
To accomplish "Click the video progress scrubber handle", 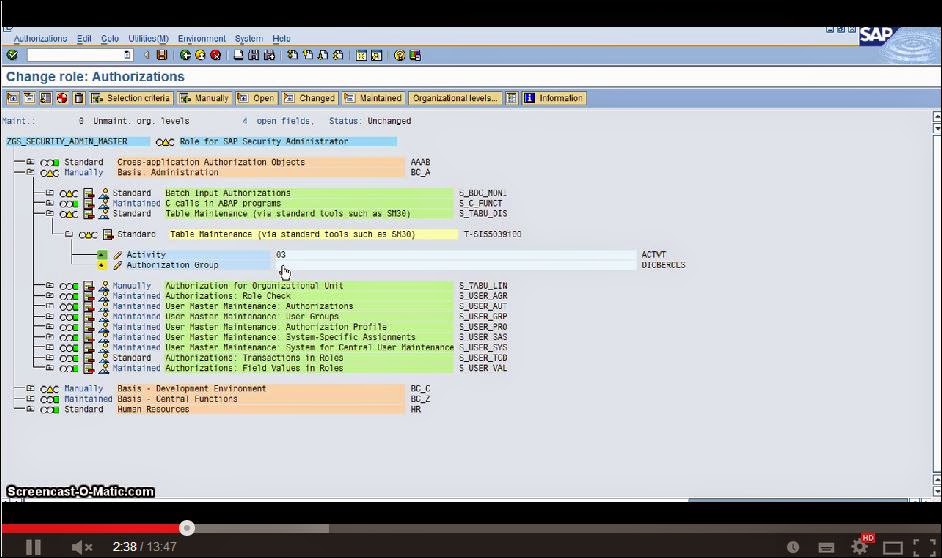I will click(187, 528).
